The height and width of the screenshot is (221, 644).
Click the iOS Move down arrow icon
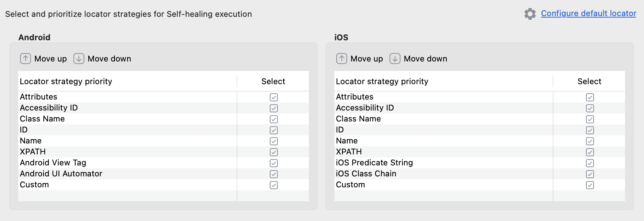395,59
